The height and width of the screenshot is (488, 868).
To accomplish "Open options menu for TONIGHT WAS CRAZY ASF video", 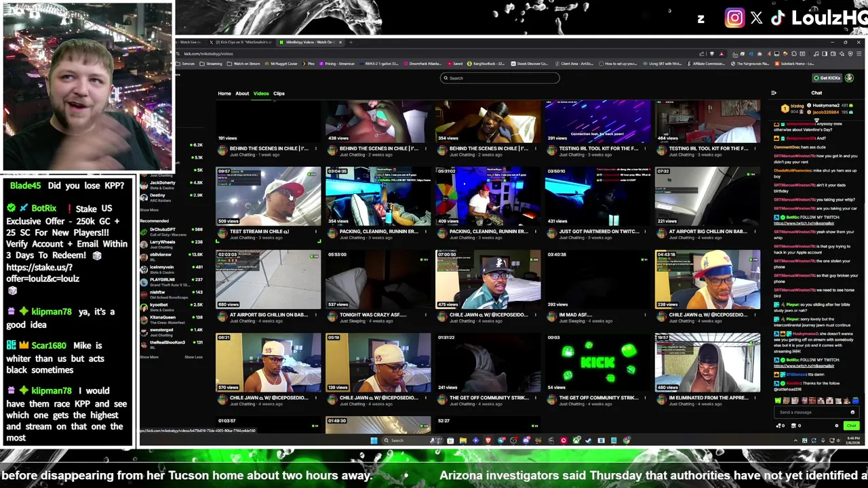I will tap(426, 314).
